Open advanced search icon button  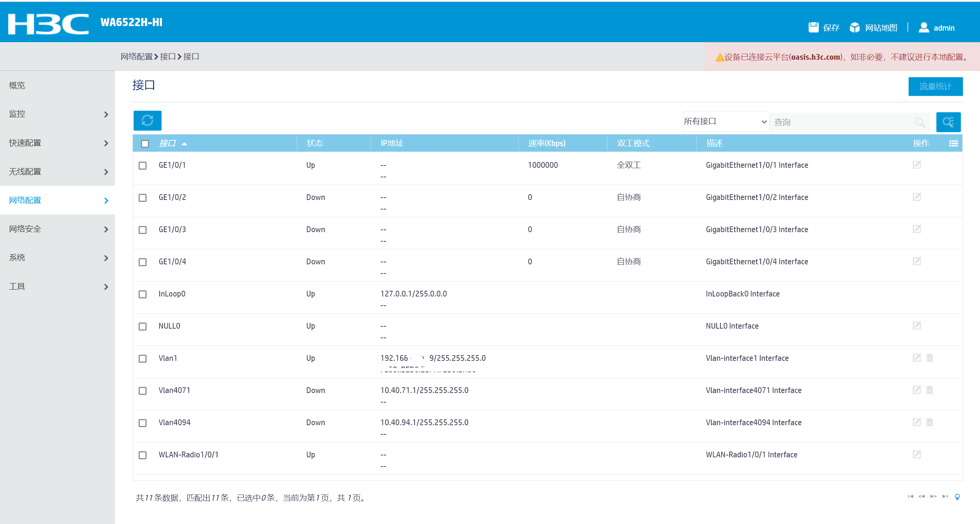point(948,122)
